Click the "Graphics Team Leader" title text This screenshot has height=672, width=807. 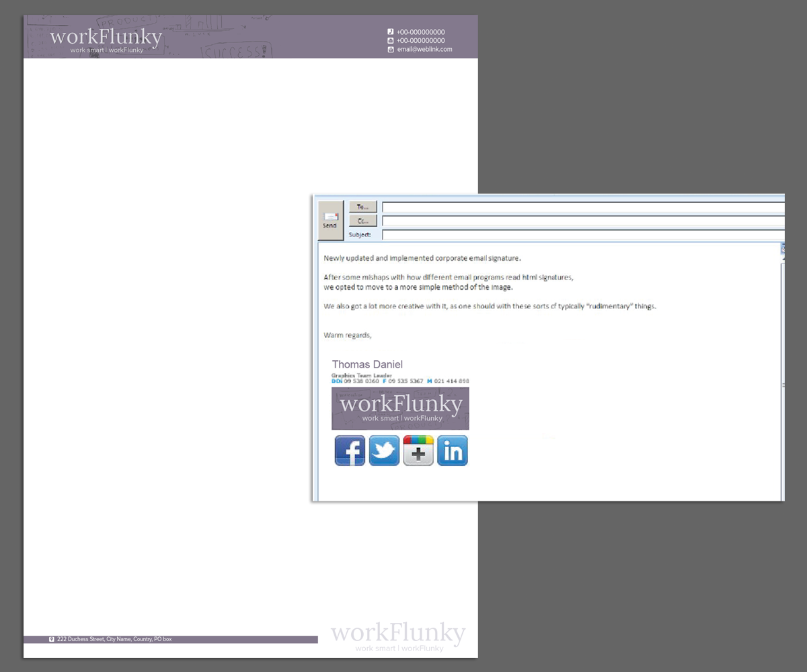coord(362,376)
